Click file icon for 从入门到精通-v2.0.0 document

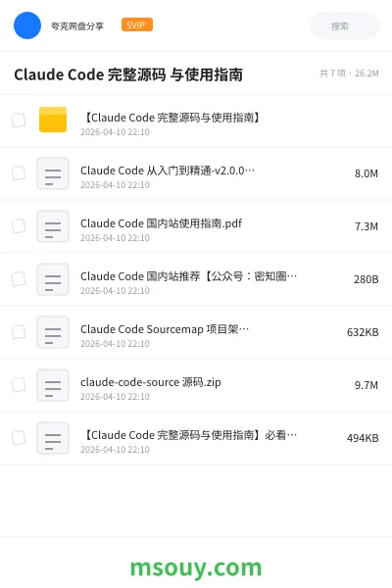(x=53, y=173)
